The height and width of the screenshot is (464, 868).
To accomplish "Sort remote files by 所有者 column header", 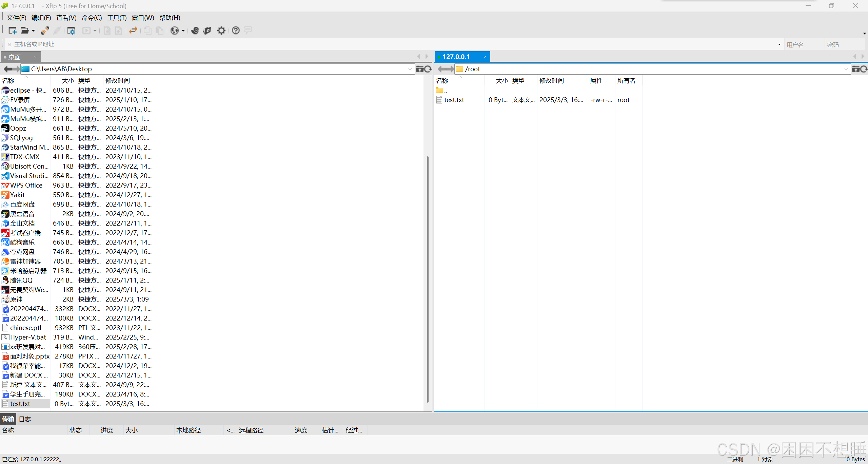I will click(x=626, y=80).
